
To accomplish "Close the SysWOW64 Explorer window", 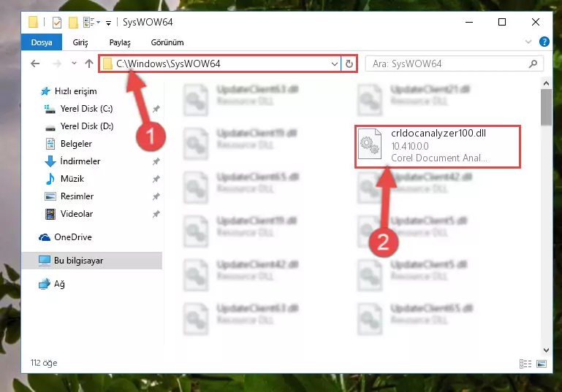I will pos(536,22).
